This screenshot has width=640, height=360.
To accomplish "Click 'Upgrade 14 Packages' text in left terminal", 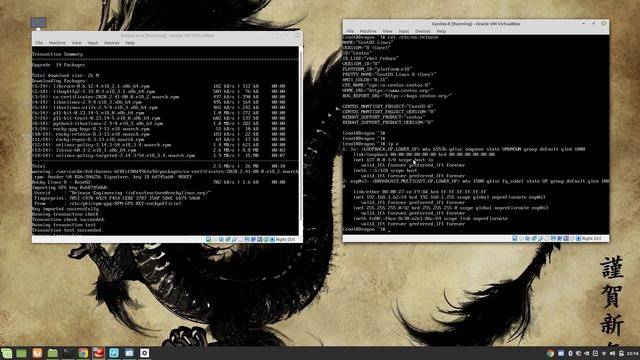I will pyautogui.click(x=59, y=65).
